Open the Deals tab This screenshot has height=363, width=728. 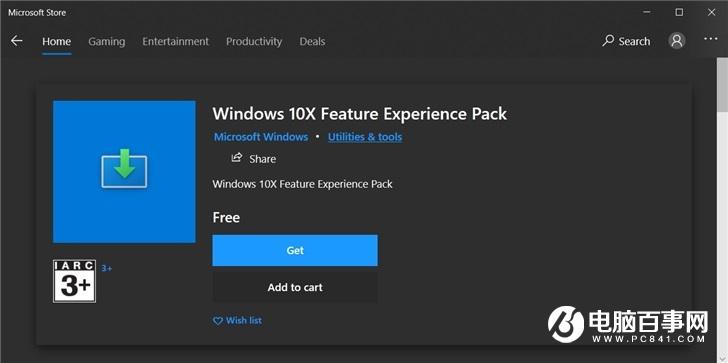tap(312, 41)
